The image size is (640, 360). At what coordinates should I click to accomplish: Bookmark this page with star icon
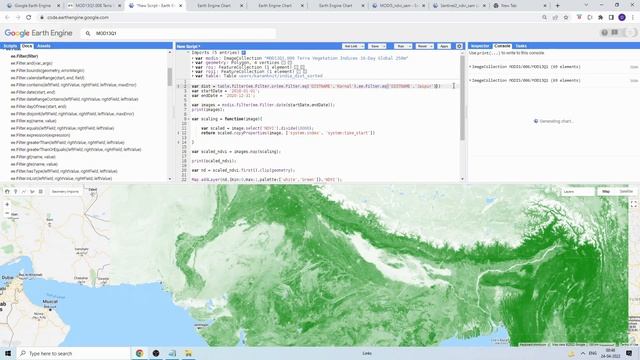click(566, 18)
